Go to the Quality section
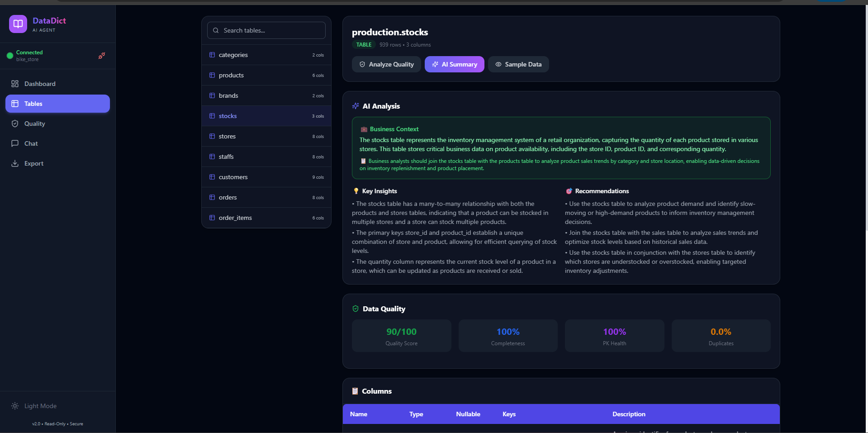Image resolution: width=868 pixels, height=433 pixels. [x=57, y=124]
